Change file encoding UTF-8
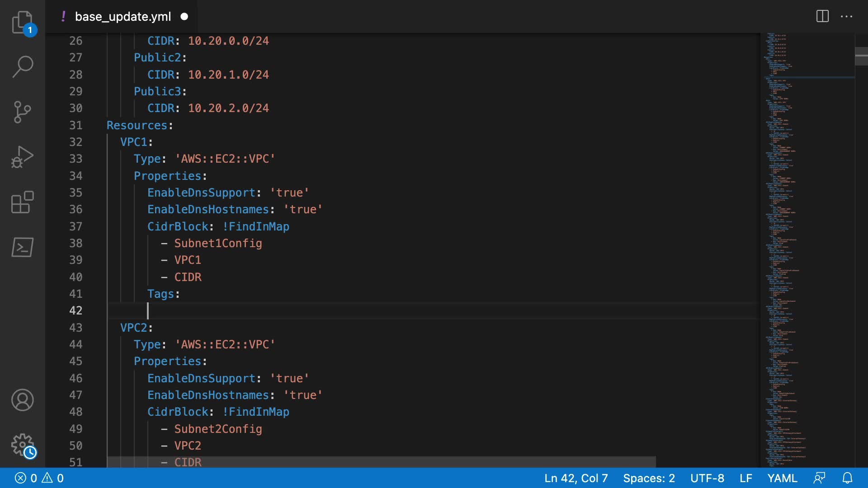 707,478
